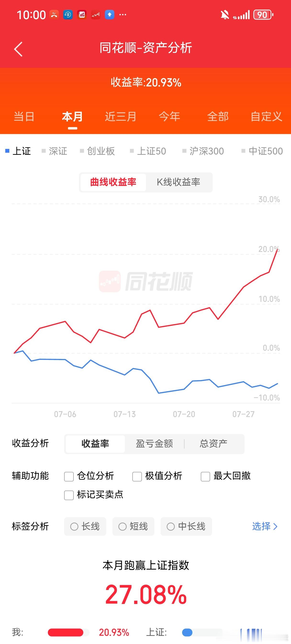Check the 极值分析 option

(137, 476)
